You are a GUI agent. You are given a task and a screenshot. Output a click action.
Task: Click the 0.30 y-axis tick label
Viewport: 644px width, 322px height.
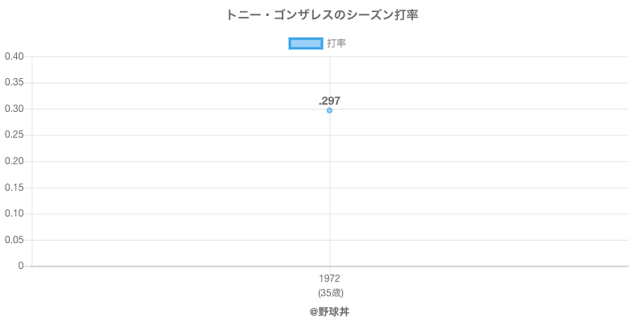14,109
